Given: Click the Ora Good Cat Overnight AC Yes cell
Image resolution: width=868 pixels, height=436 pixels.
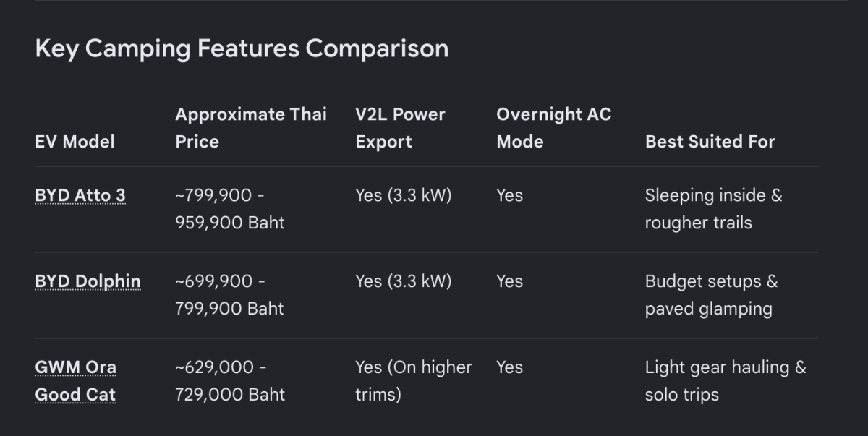Looking at the screenshot, I should [509, 367].
